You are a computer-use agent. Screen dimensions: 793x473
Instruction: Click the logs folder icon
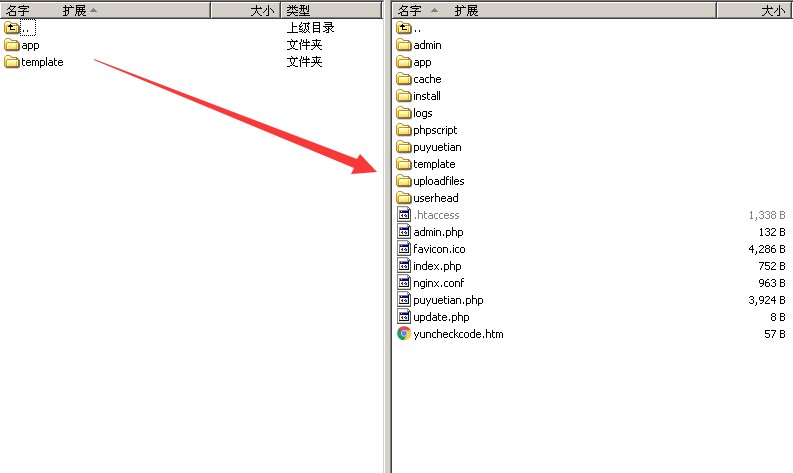pyautogui.click(x=404, y=113)
